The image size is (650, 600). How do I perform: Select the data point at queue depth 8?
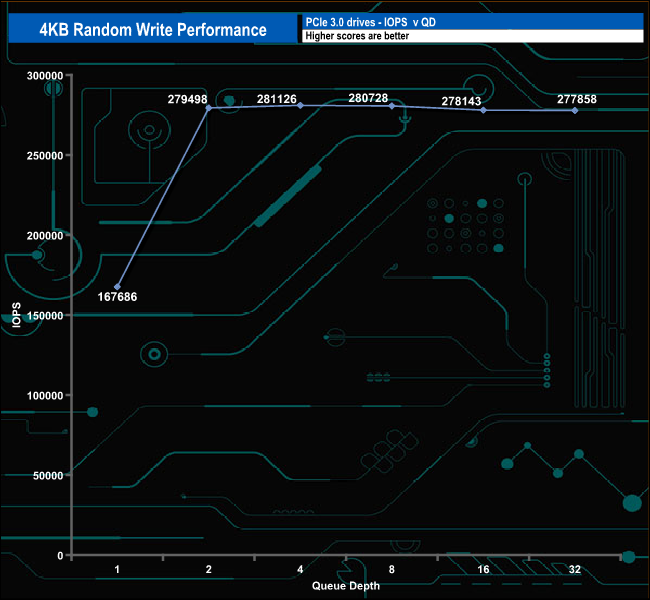pos(392,106)
